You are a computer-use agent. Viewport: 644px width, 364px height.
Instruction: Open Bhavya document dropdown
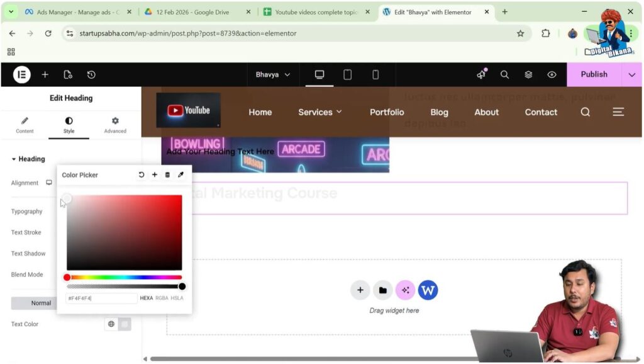273,74
